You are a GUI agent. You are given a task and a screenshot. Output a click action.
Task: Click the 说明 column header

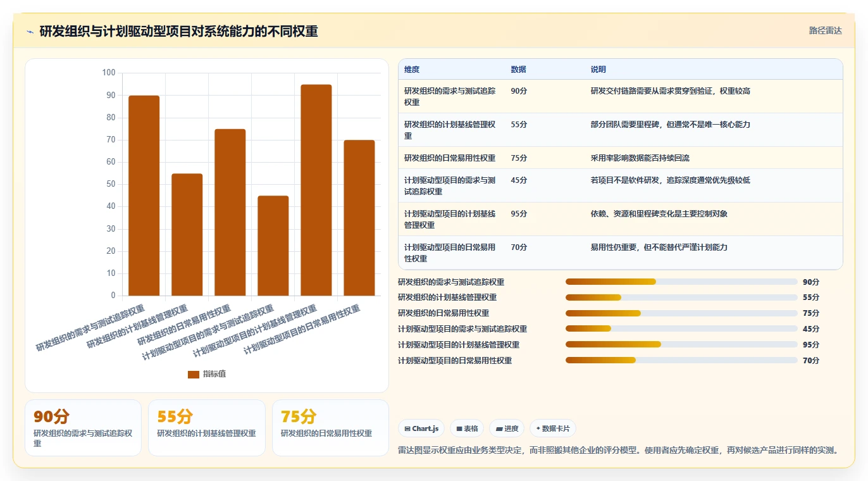coord(598,70)
